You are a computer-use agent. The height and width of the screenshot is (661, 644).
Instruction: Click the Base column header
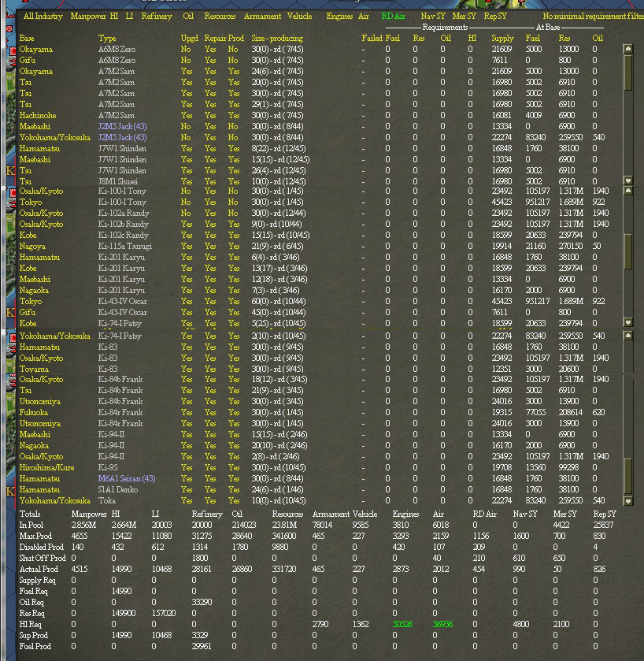click(x=27, y=38)
